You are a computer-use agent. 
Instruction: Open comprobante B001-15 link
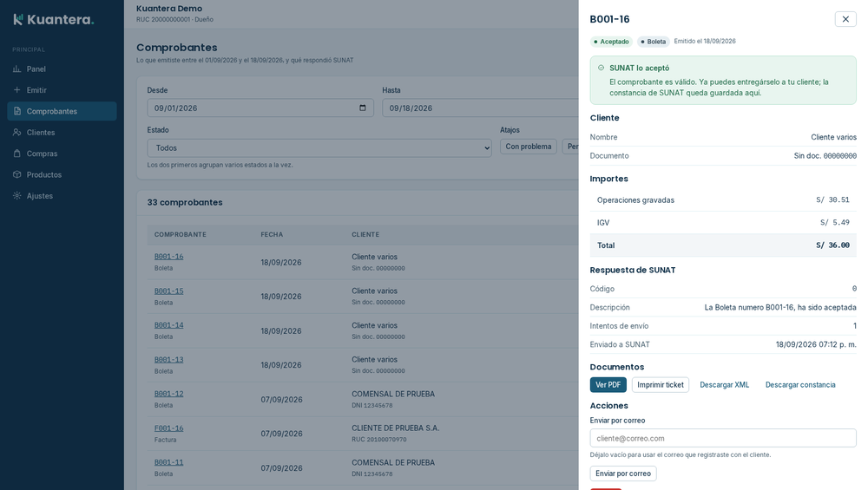pos(169,291)
